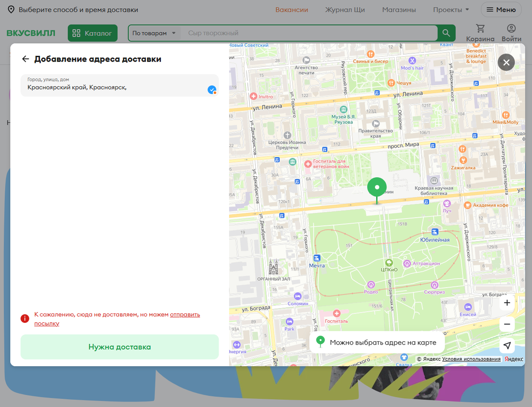Click the Mike&Molly restaurant marker
Image resolution: width=532 pixels, height=407 pixels.
click(x=505, y=115)
